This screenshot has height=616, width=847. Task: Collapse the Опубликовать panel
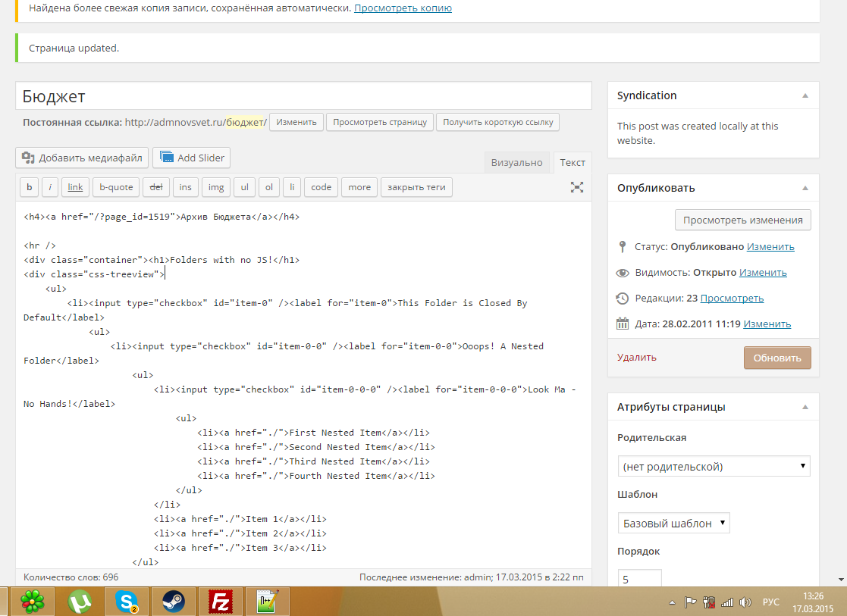coord(805,189)
